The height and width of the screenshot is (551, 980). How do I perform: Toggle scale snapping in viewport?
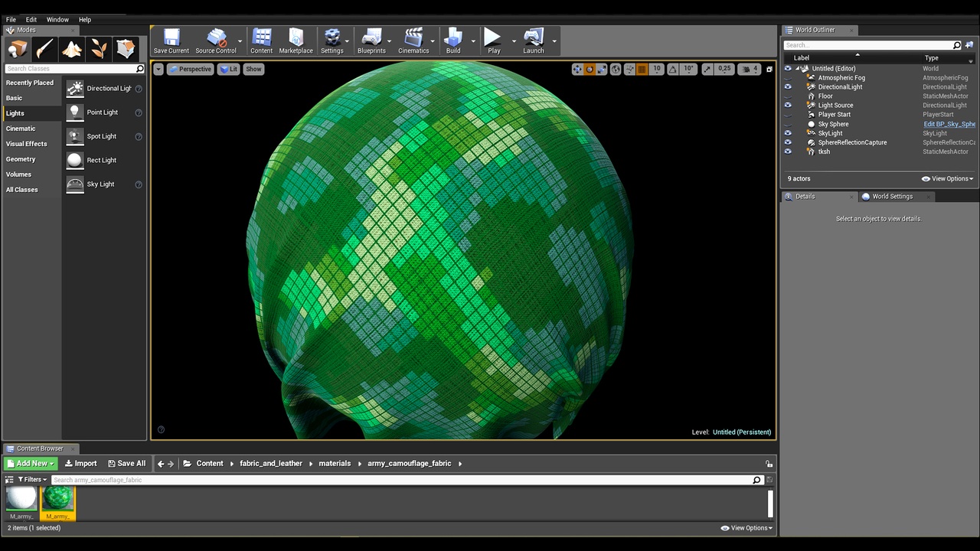pyautogui.click(x=707, y=70)
